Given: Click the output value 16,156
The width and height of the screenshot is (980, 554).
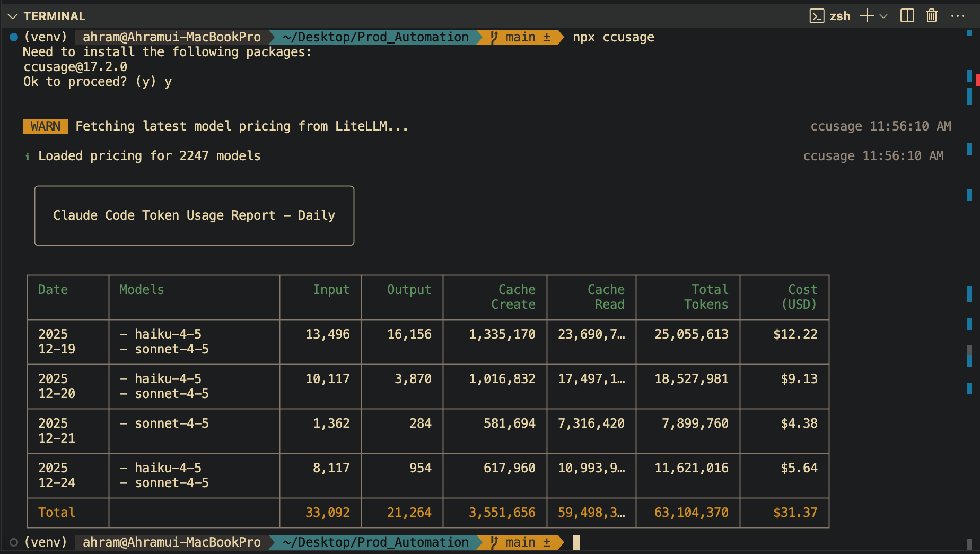Looking at the screenshot, I should 409,334.
